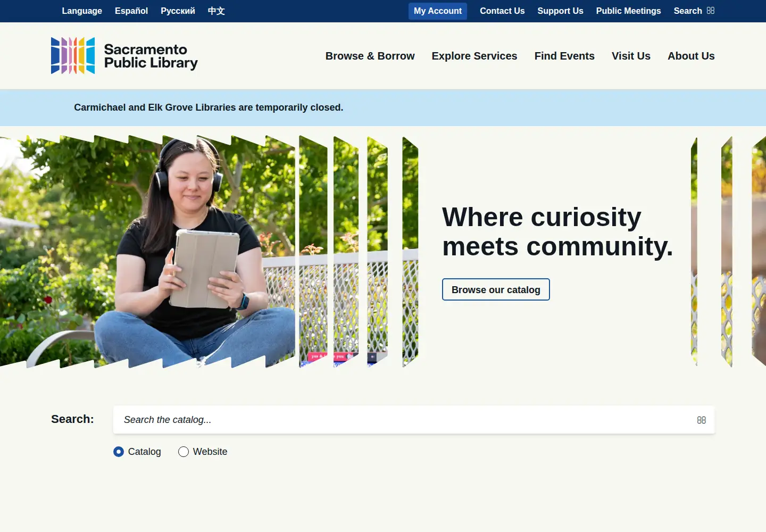The width and height of the screenshot is (766, 532).
Task: Click the Browse our catalog button
Action: [496, 289]
